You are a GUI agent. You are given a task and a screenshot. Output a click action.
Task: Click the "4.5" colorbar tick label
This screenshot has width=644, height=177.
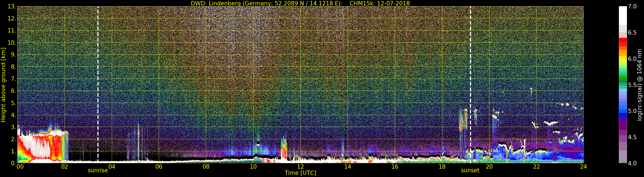coord(632,137)
